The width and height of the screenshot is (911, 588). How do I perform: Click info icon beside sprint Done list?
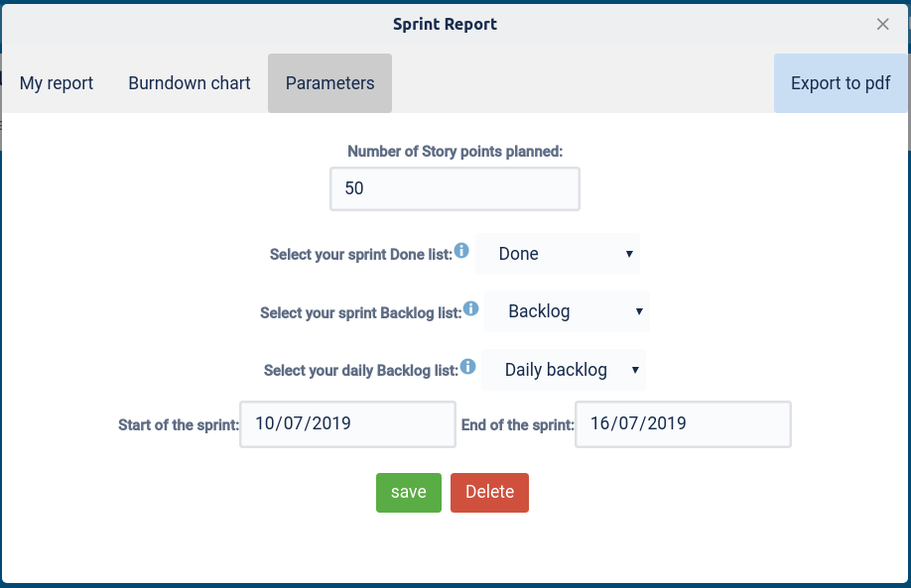(461, 251)
